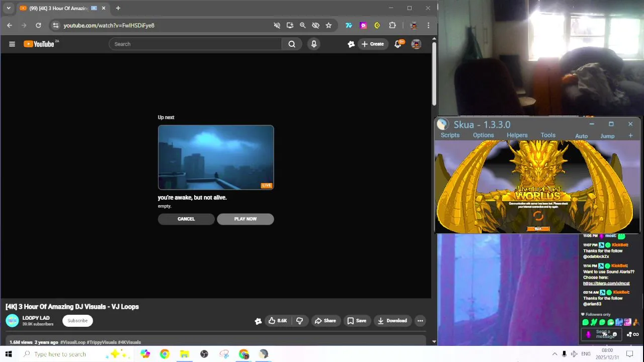Open the Chrome three-dot menu
This screenshot has width=644, height=362.
pos(428,25)
